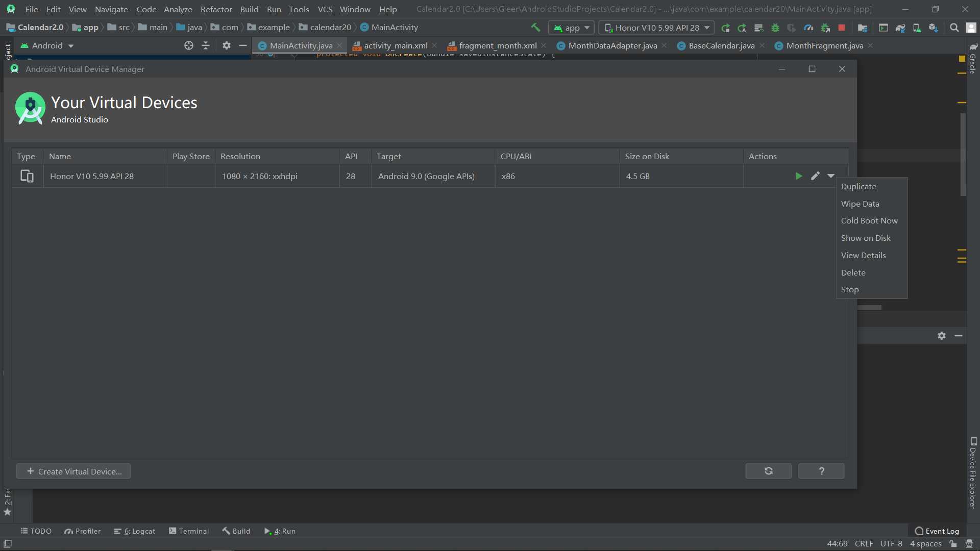Viewport: 980px width, 551px height.
Task: Click Sync Project with Gradle Files icon
Action: (900, 28)
